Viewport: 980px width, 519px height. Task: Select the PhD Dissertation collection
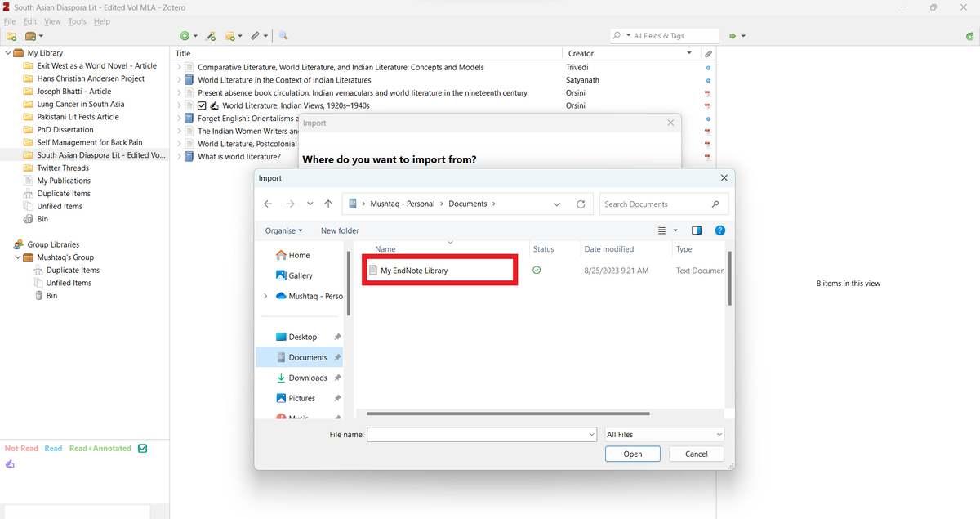click(x=65, y=129)
